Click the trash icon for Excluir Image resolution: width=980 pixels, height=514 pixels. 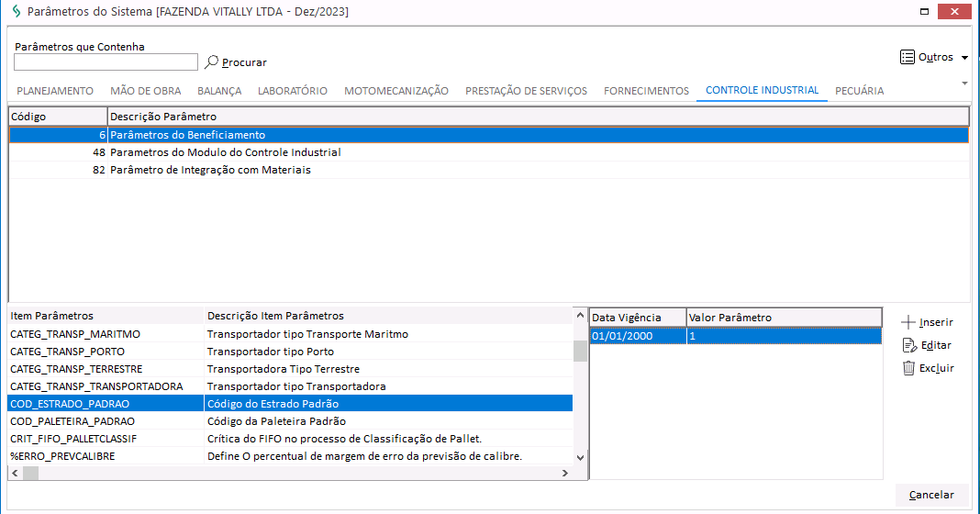point(908,368)
